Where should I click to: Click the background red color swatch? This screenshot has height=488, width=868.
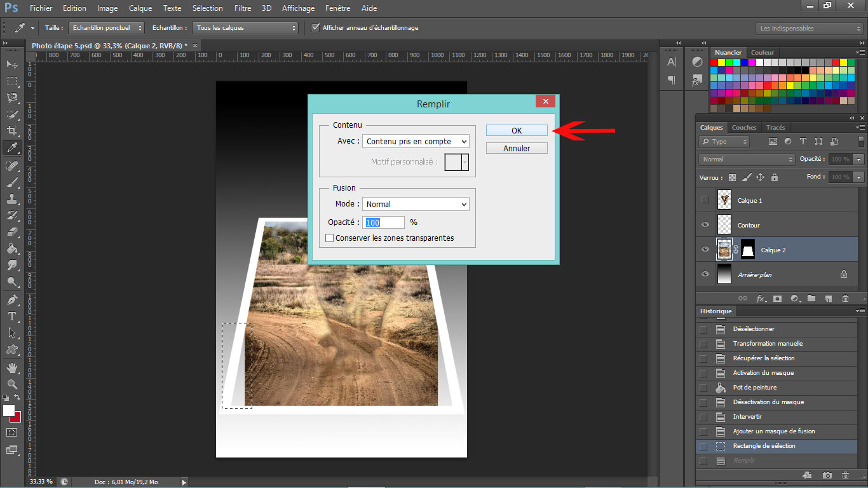click(x=17, y=417)
